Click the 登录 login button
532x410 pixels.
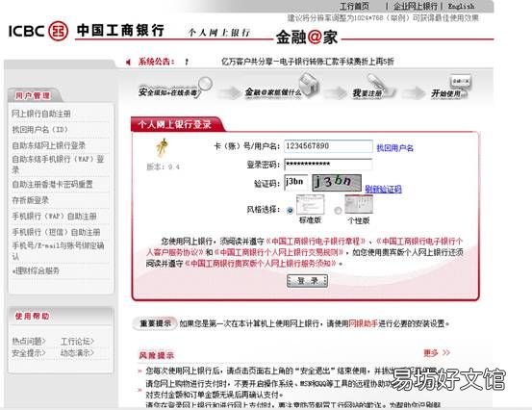coord(307,281)
